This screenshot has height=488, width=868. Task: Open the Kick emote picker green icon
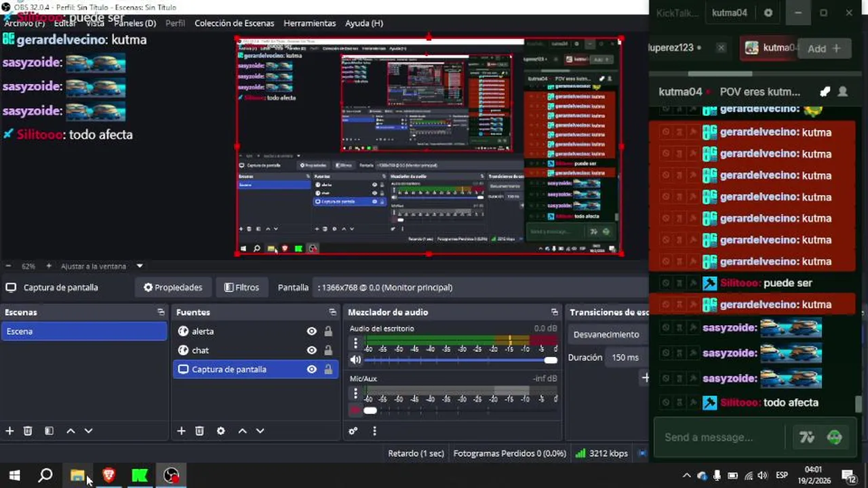[x=835, y=437]
